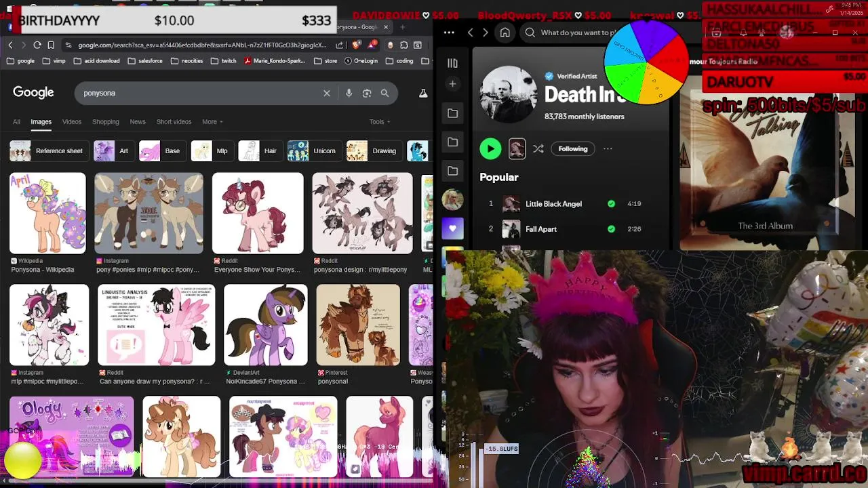Switch to the Videos tab
The height and width of the screenshot is (488, 868).
pyautogui.click(x=72, y=122)
